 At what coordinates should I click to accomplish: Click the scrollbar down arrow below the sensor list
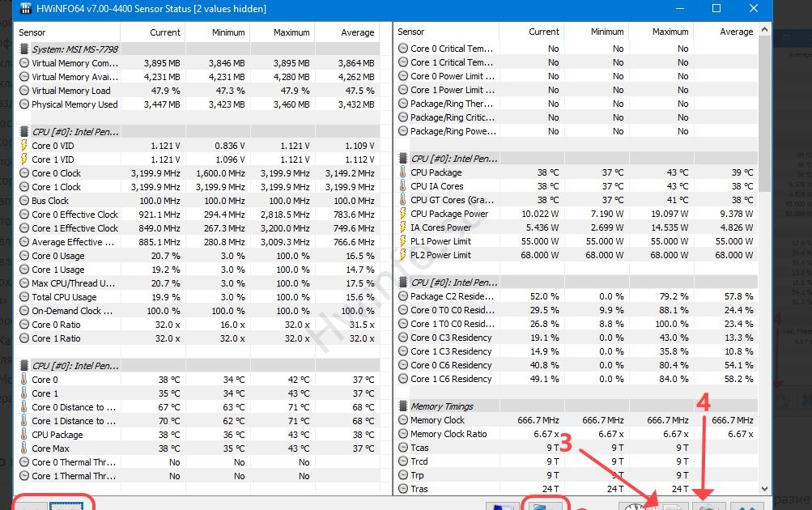point(765,489)
